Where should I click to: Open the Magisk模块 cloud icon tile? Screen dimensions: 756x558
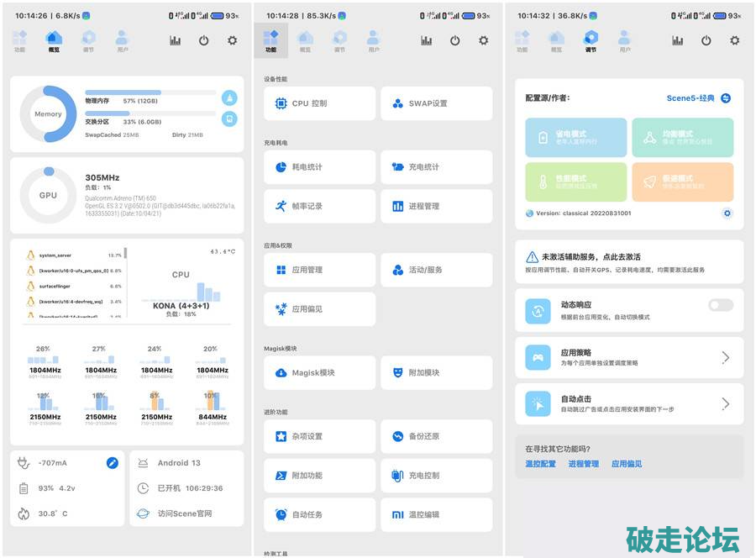pos(319,372)
